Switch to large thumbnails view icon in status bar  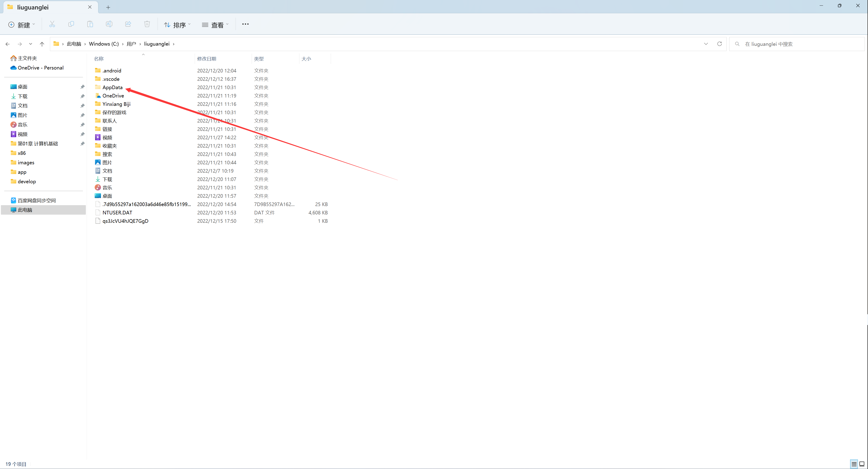862,464
